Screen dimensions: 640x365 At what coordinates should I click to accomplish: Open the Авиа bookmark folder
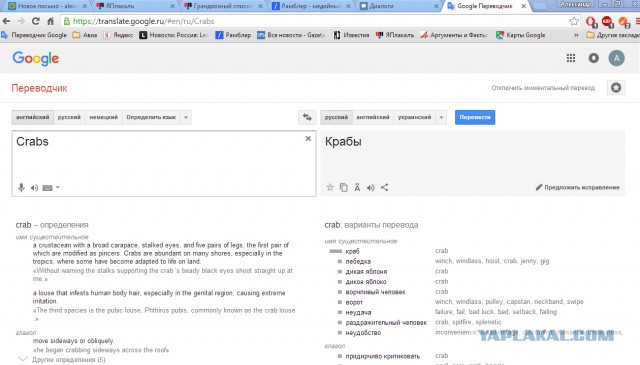pos(84,35)
